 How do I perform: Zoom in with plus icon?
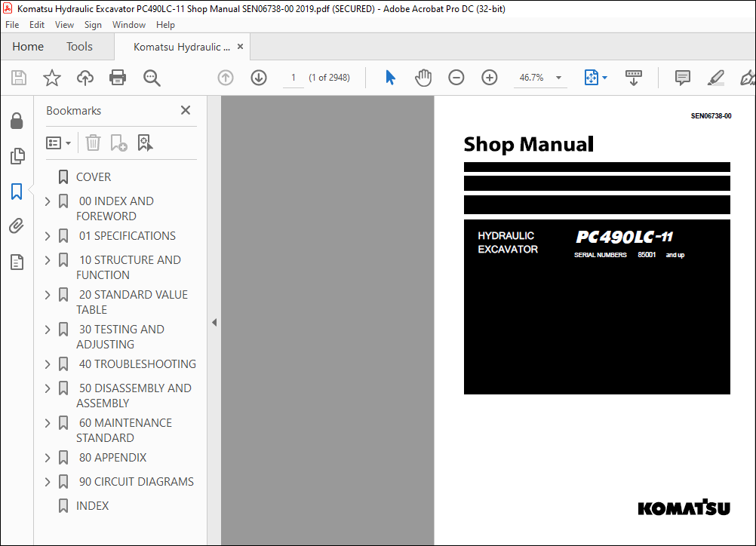click(x=490, y=78)
